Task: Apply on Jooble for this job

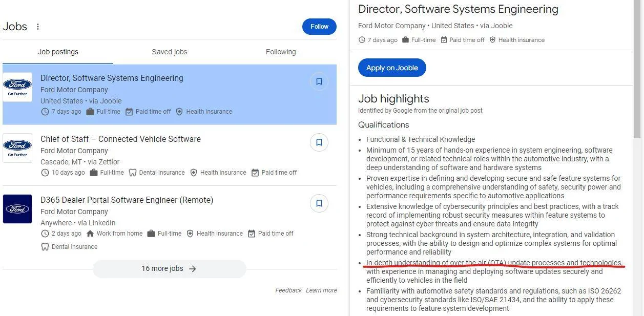Action: click(x=392, y=68)
